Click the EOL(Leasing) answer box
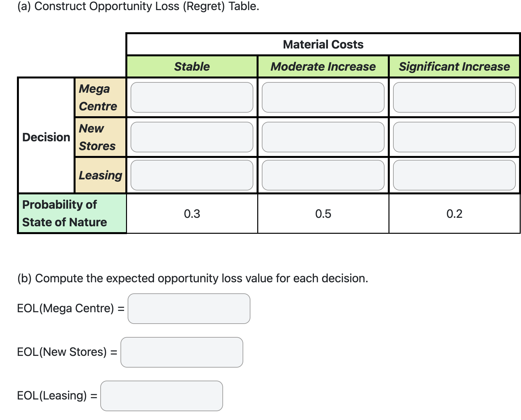The width and height of the screenshot is (521, 420). (161, 396)
